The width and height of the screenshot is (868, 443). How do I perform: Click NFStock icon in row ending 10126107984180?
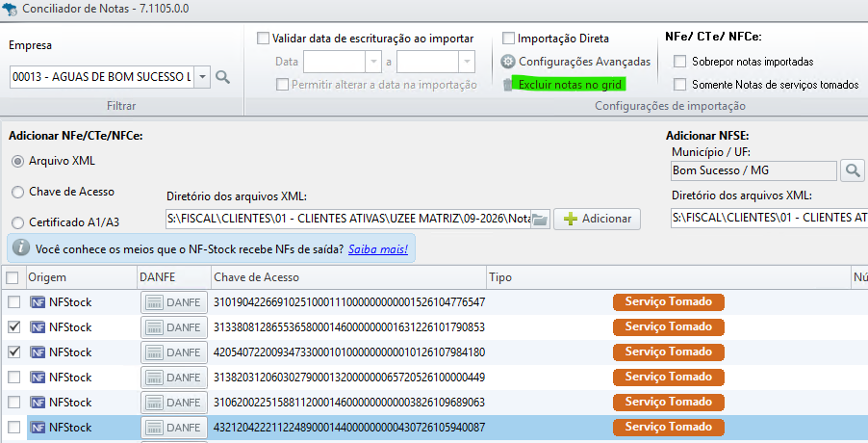[38, 352]
